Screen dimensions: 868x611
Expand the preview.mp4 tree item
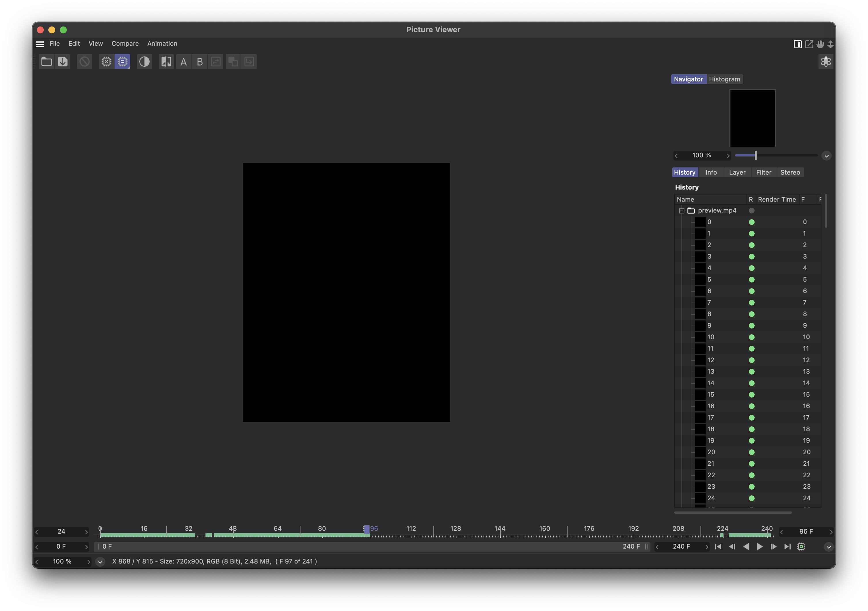pos(681,210)
